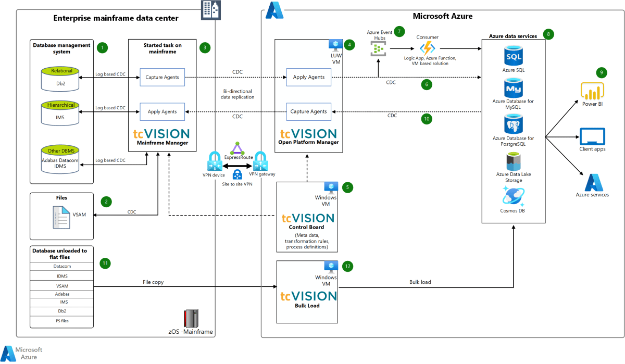Select the Cosmos DB icon

click(514, 197)
